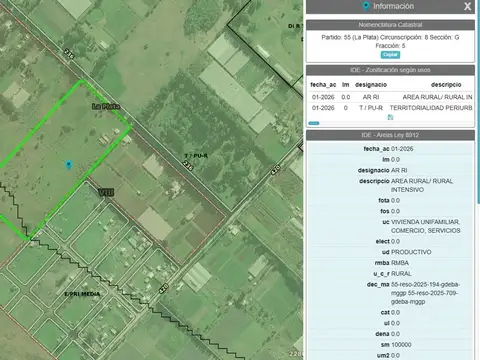Click the fecha_ac column header
Screen dimensions: 480x360
click(x=323, y=85)
